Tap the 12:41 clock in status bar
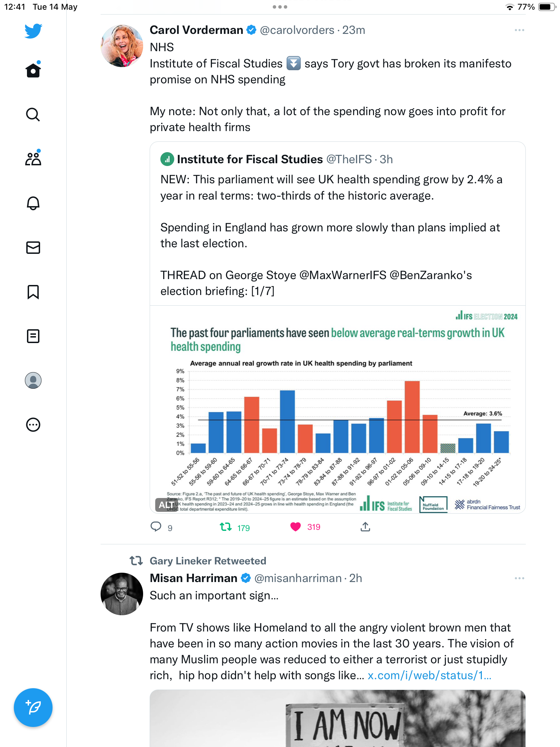Viewport: 560px width, 747px height. (x=15, y=7)
